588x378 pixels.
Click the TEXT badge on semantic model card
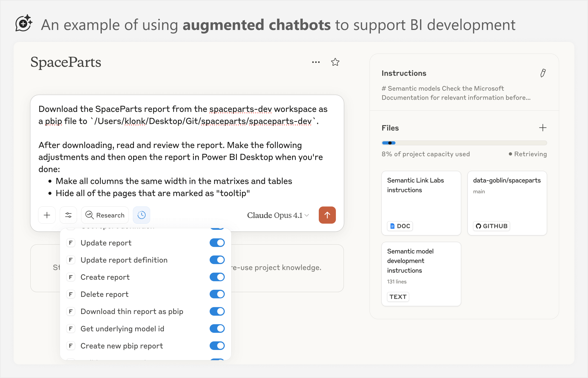point(398,297)
